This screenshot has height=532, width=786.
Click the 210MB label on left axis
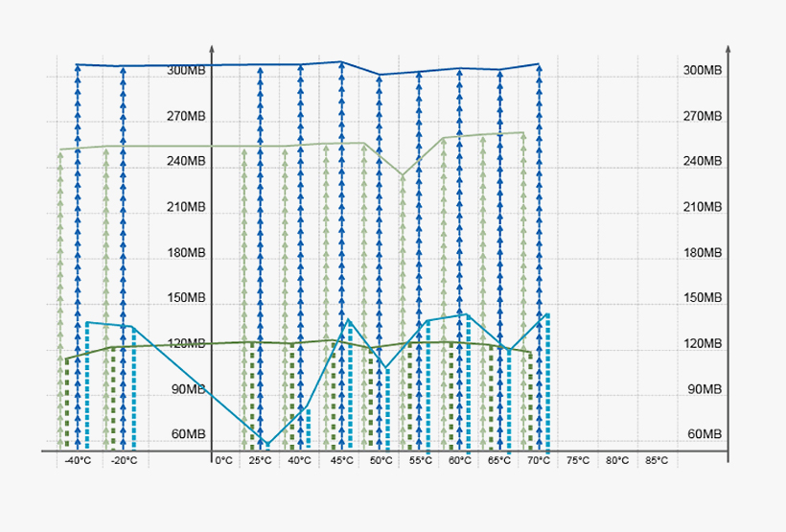(187, 207)
